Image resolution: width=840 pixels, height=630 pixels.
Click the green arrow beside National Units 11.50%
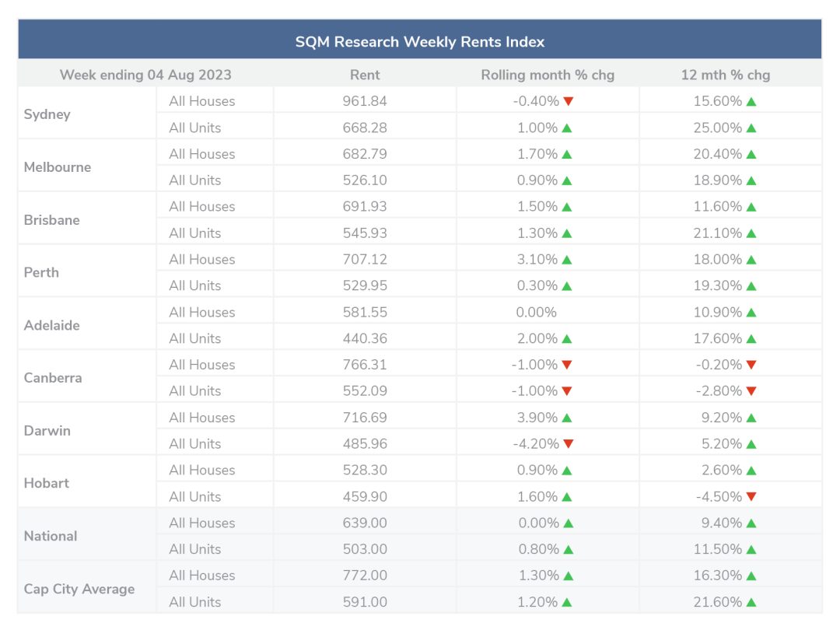(751, 550)
